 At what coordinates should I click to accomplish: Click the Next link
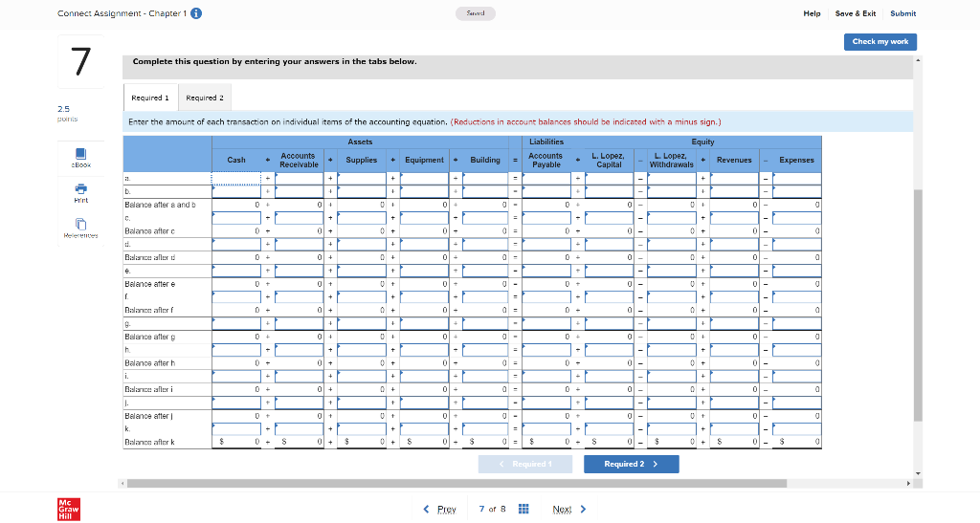(x=562, y=510)
